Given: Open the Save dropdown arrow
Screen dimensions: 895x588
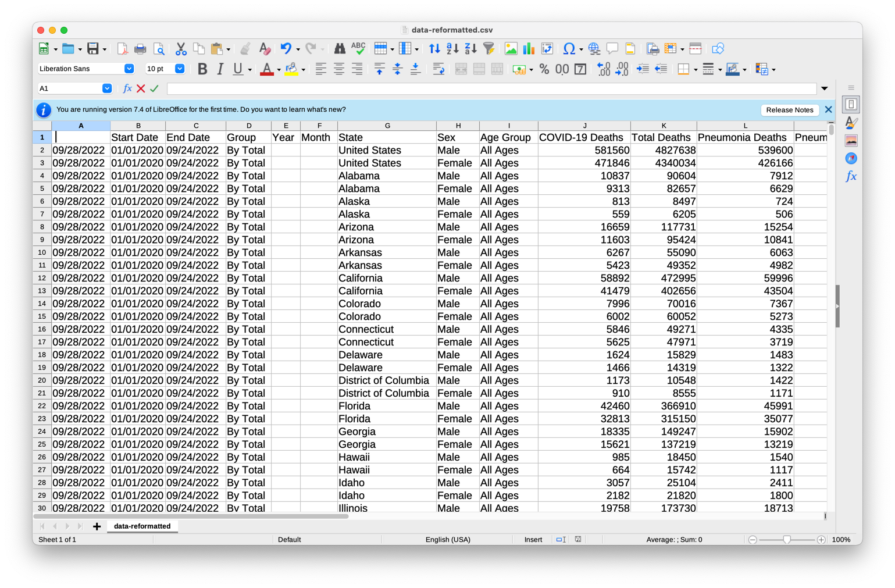Looking at the screenshot, I should tap(104, 49).
